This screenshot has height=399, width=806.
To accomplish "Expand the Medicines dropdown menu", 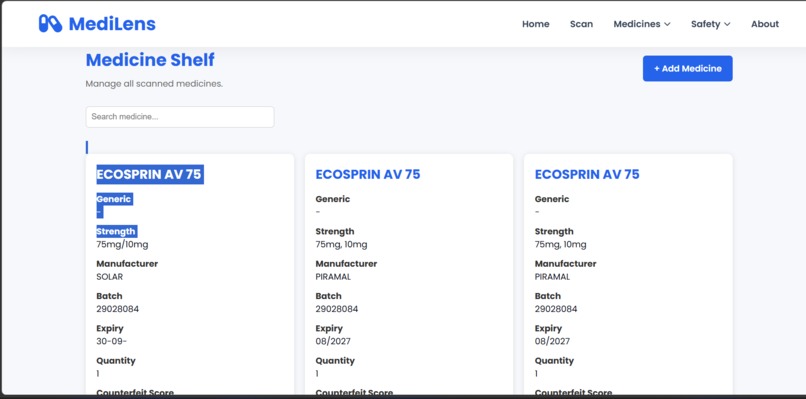I will 642,24.
